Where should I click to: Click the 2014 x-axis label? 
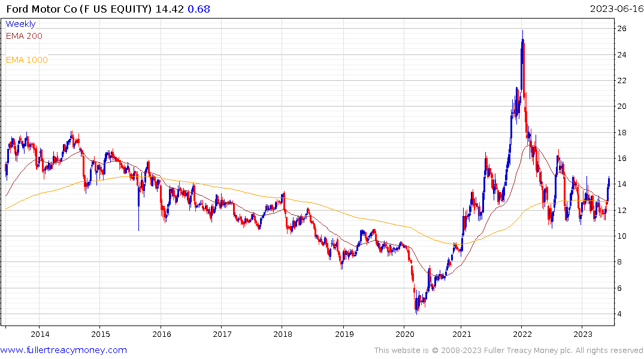tap(40, 334)
